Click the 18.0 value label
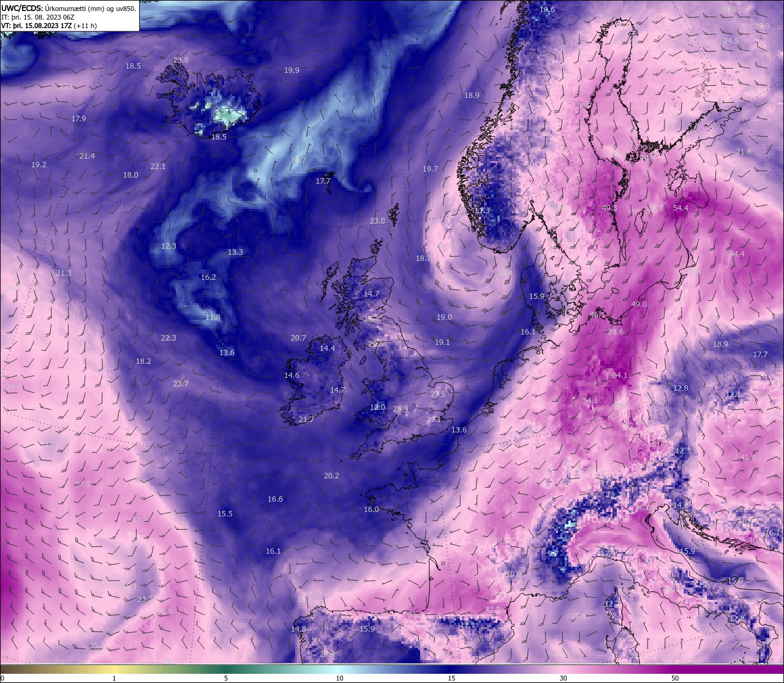 (x=130, y=175)
